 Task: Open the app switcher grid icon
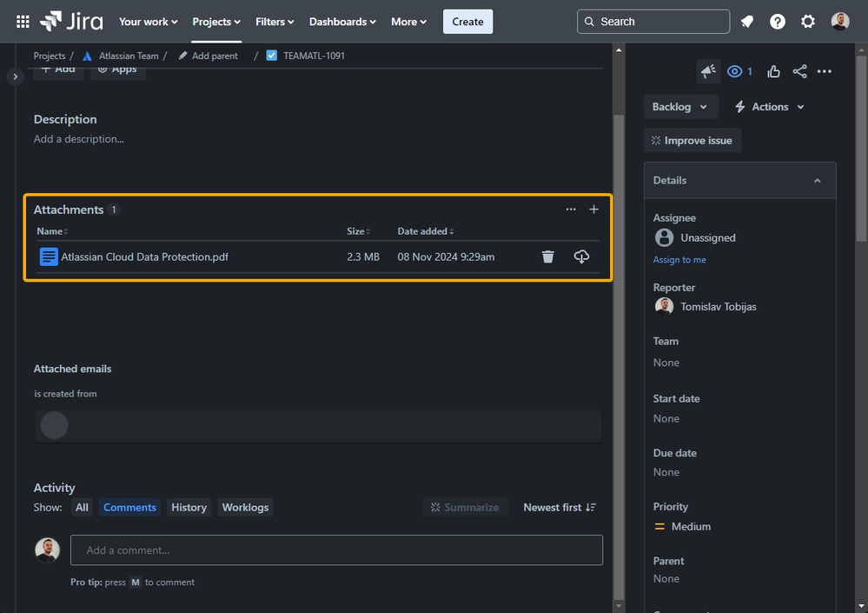(23, 22)
